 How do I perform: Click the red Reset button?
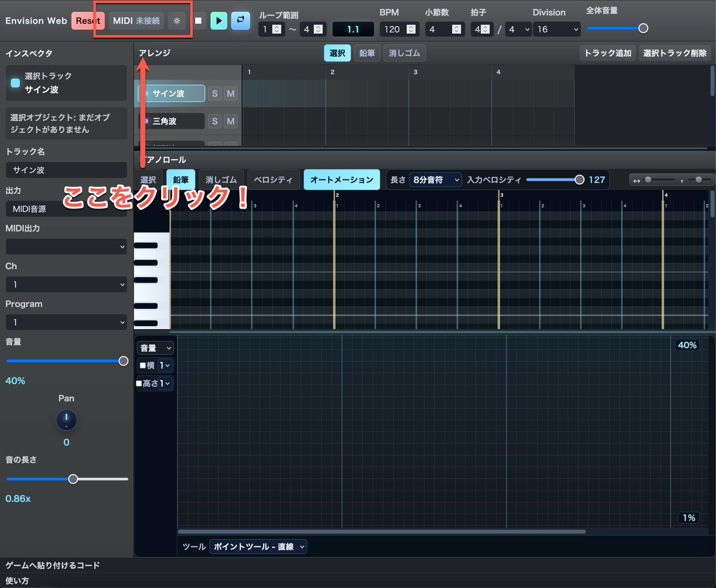pos(88,20)
